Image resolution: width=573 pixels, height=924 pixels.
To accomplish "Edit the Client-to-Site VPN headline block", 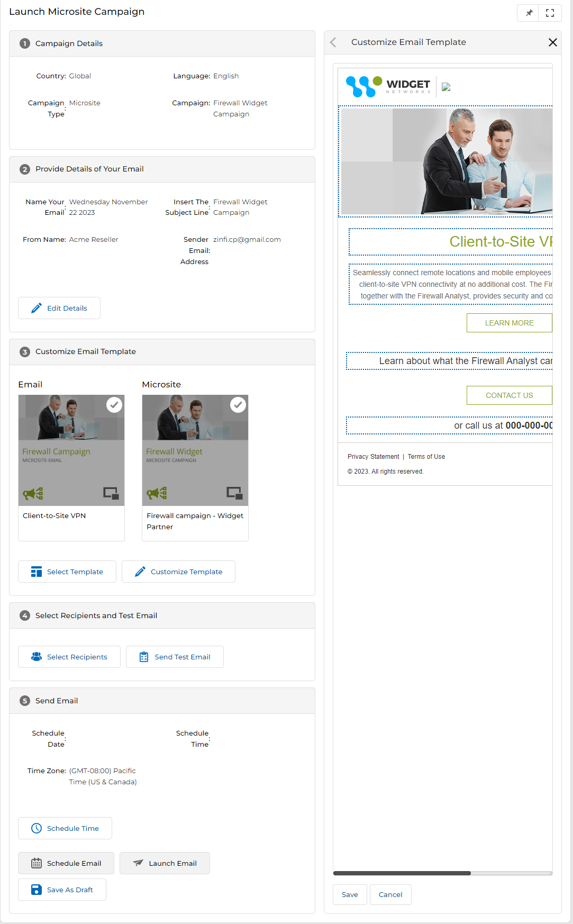I will (451, 242).
